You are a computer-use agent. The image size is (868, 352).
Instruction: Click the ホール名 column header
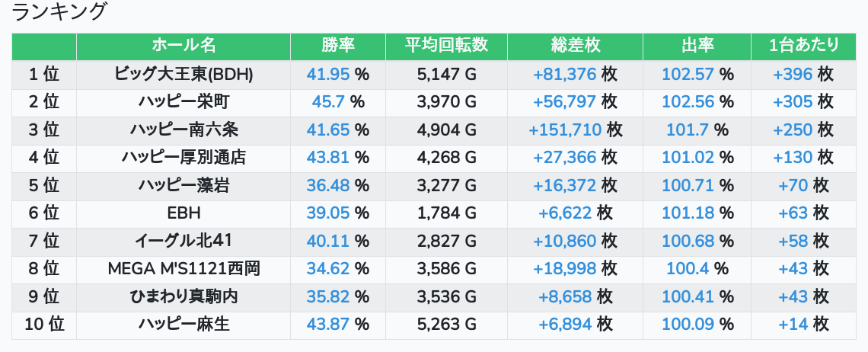point(183,46)
